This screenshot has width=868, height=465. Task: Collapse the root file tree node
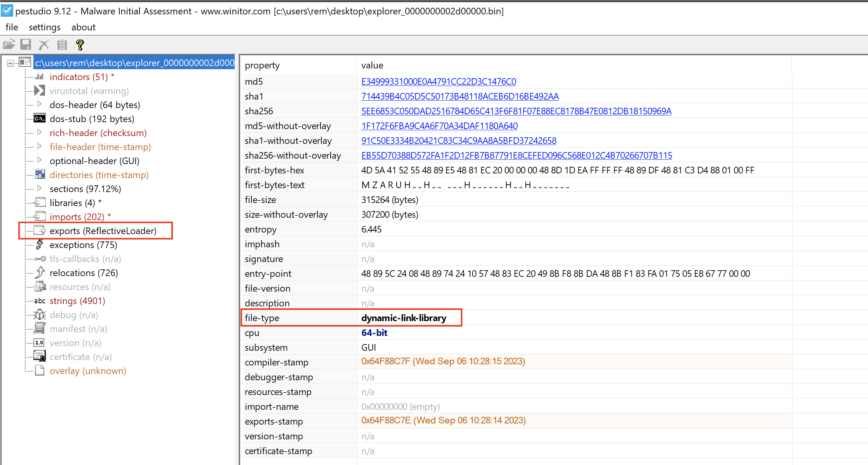(x=10, y=63)
